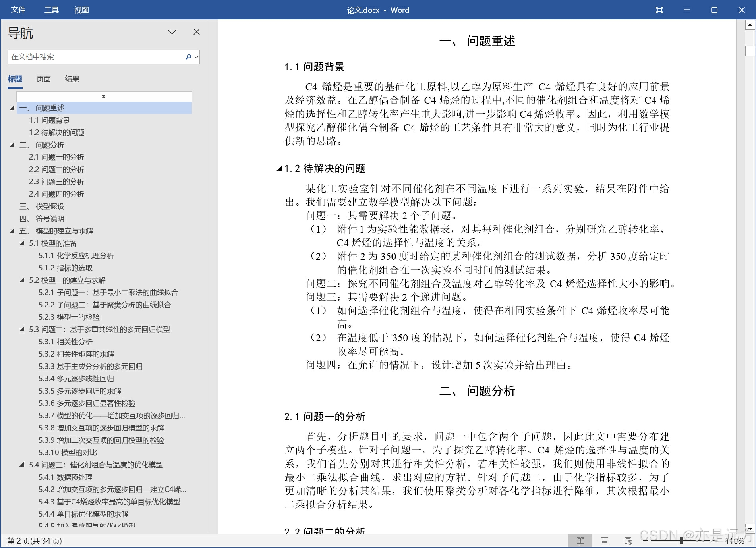Switch to the 页面 tab
Viewport: 756px width, 548px height.
[x=44, y=79]
